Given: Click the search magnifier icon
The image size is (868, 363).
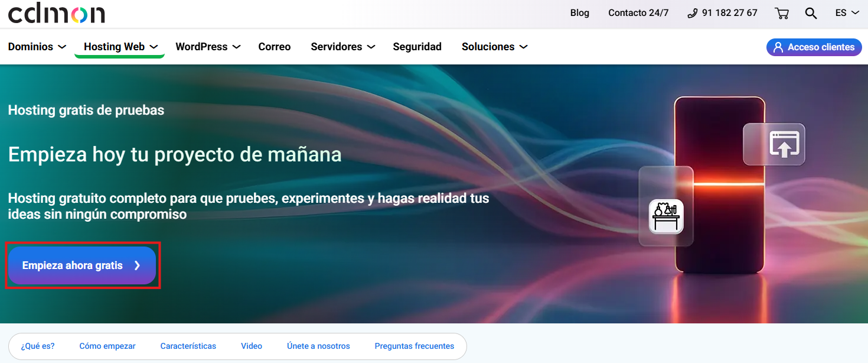Looking at the screenshot, I should coord(811,13).
